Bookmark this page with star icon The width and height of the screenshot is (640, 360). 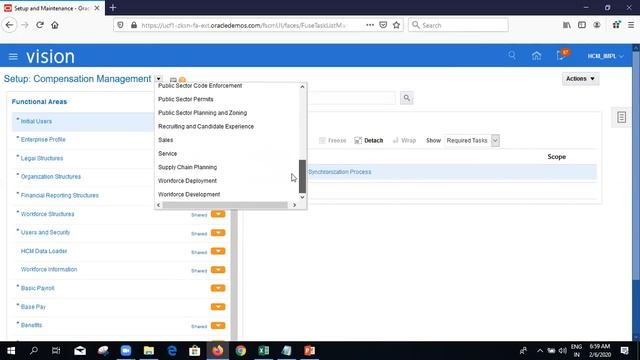[396, 25]
